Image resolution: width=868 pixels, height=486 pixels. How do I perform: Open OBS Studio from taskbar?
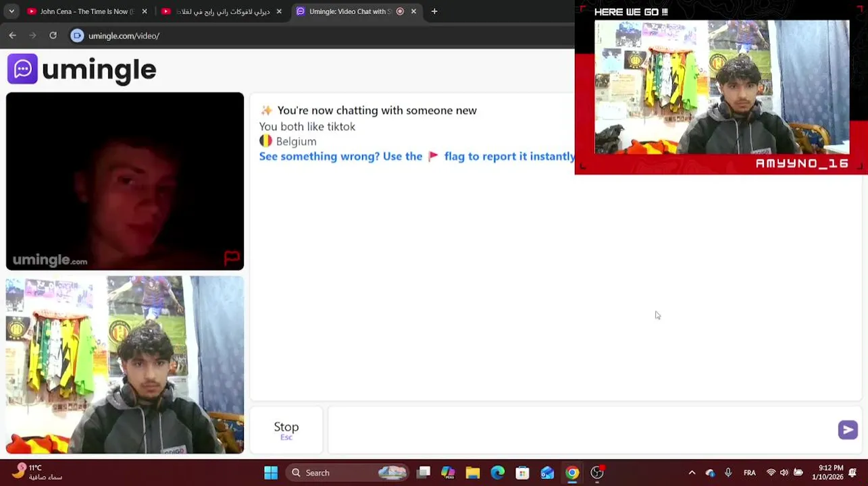coord(597,473)
